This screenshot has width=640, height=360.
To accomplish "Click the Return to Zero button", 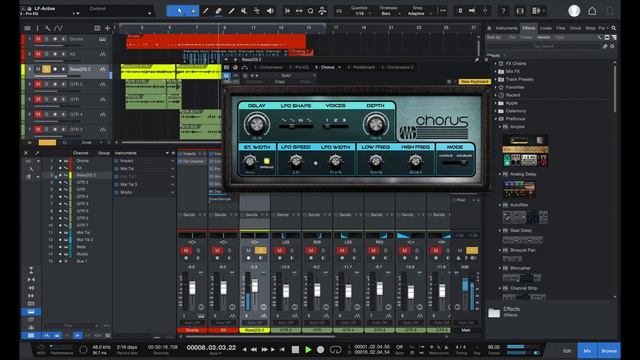I will pyautogui.click(x=282, y=349).
